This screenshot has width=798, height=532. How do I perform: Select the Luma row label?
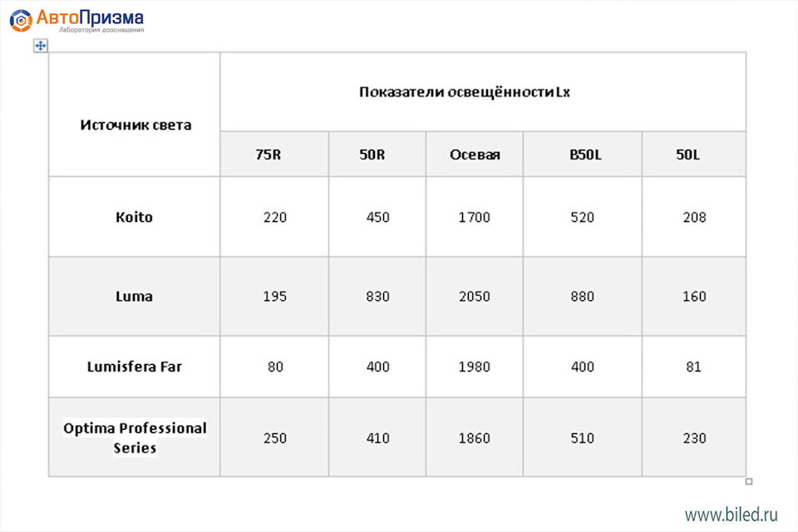tap(135, 296)
